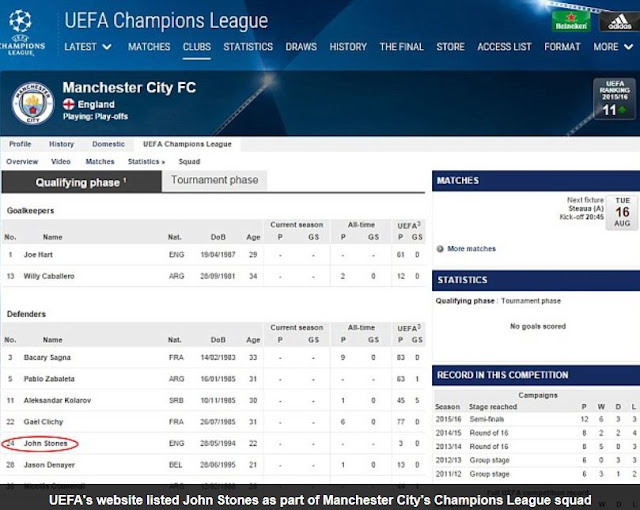This screenshot has height=510, width=640.
Task: Click the More matches bullet icon
Action: [x=441, y=249]
